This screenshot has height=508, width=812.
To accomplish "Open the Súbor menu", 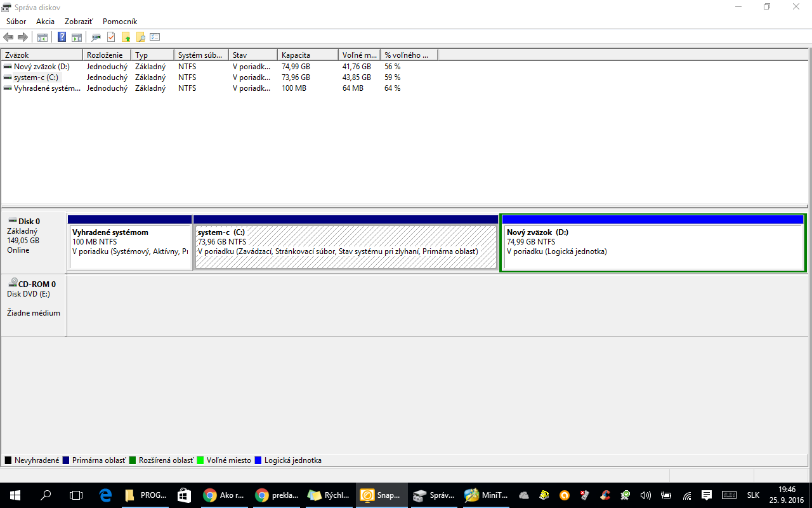I will (x=16, y=22).
